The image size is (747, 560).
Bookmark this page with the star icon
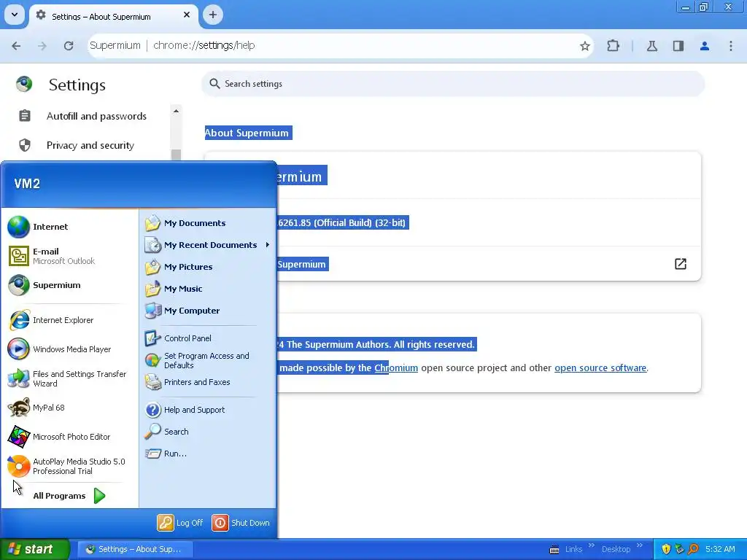point(585,46)
